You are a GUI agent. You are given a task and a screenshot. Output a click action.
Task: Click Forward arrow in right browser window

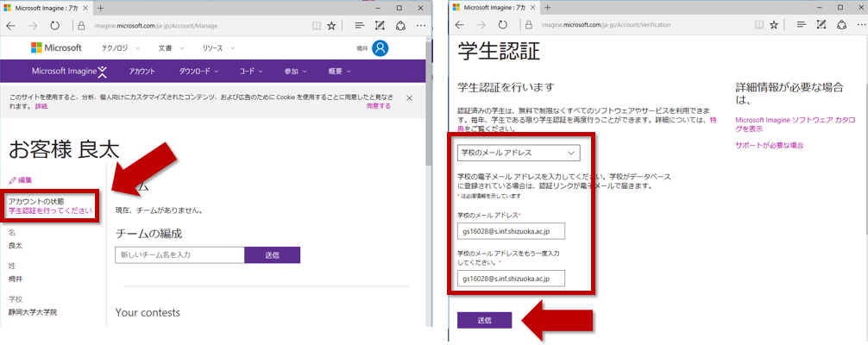pos(481,25)
